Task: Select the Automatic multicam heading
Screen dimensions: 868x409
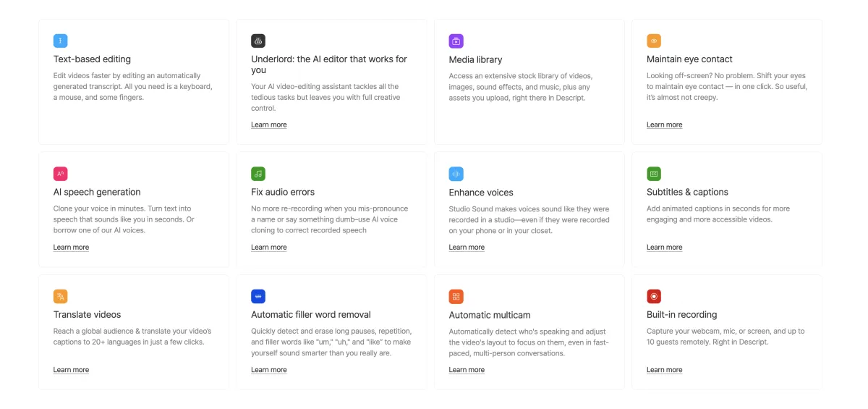Action: point(490,315)
